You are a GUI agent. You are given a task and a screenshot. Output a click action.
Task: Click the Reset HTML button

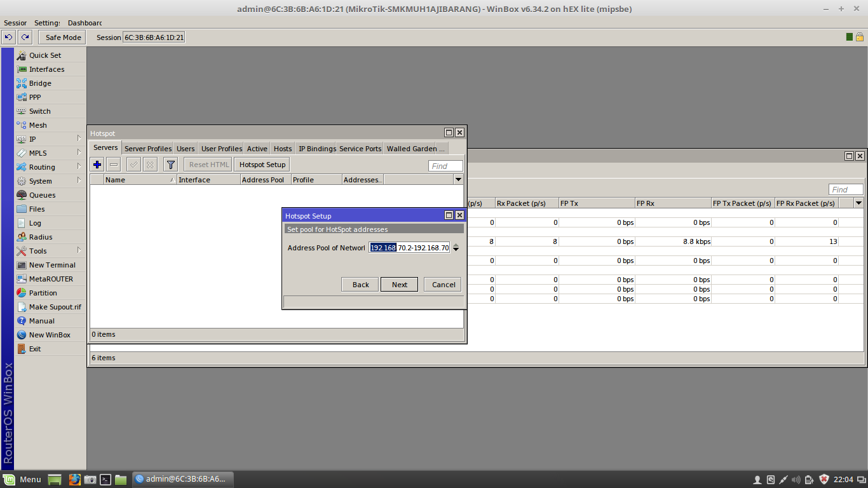tap(208, 165)
